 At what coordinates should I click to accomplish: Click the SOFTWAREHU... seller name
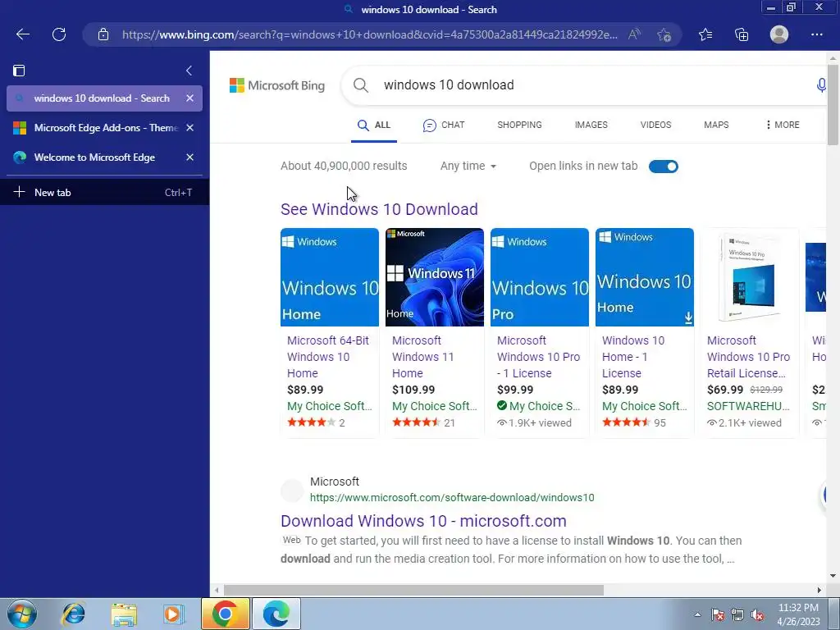point(748,406)
